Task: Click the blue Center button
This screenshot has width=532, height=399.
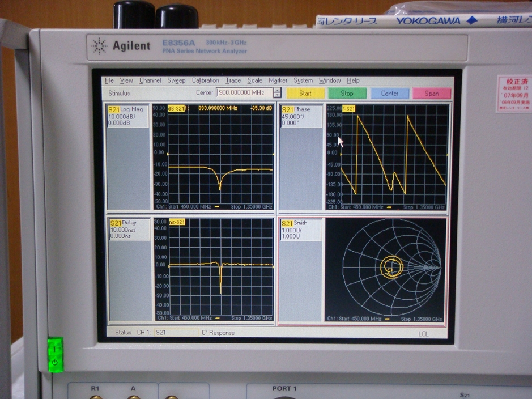Action: [x=389, y=94]
